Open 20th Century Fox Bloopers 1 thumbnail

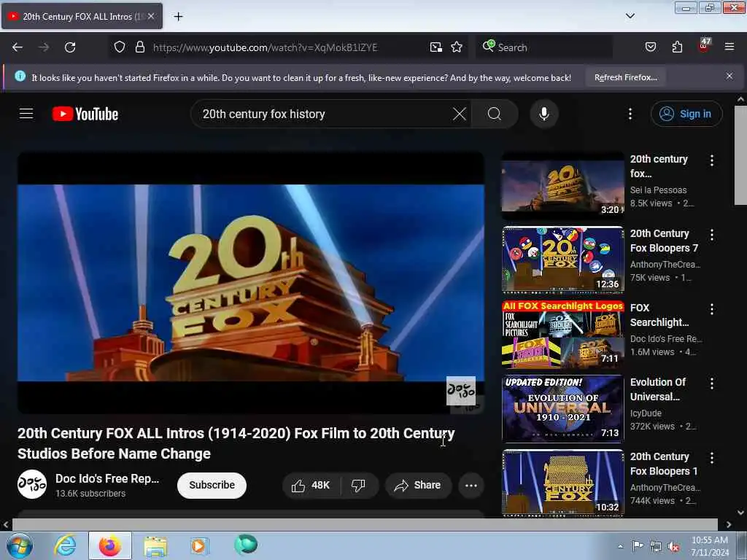[563, 483]
